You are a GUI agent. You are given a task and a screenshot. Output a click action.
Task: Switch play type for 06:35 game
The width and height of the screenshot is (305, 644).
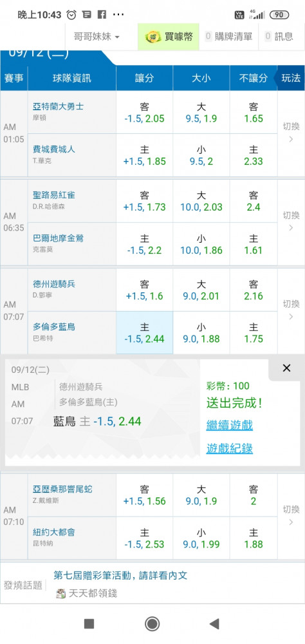pos(291,222)
